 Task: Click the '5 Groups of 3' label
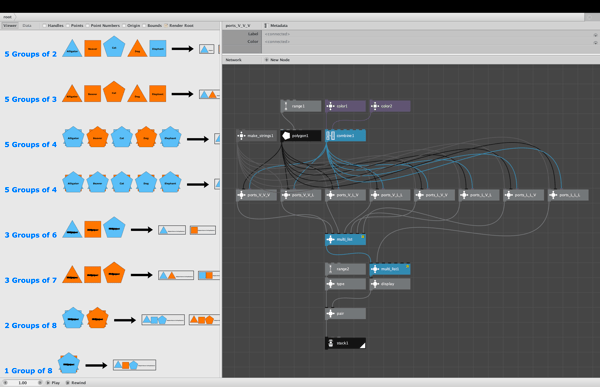coord(31,100)
